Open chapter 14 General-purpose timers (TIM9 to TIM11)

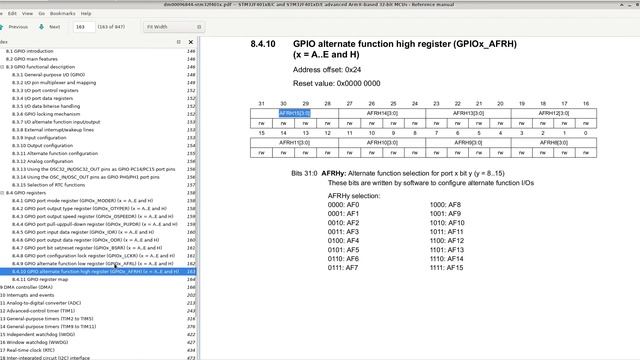[48, 327]
